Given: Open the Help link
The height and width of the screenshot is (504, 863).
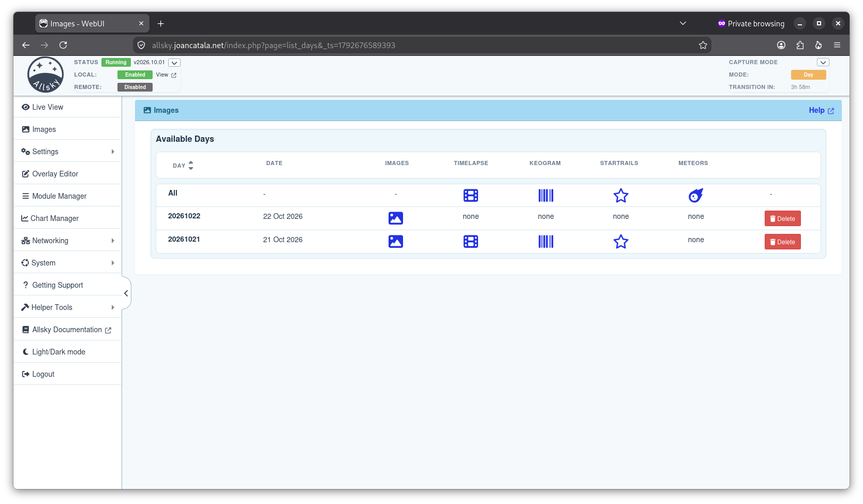Looking at the screenshot, I should coord(821,110).
